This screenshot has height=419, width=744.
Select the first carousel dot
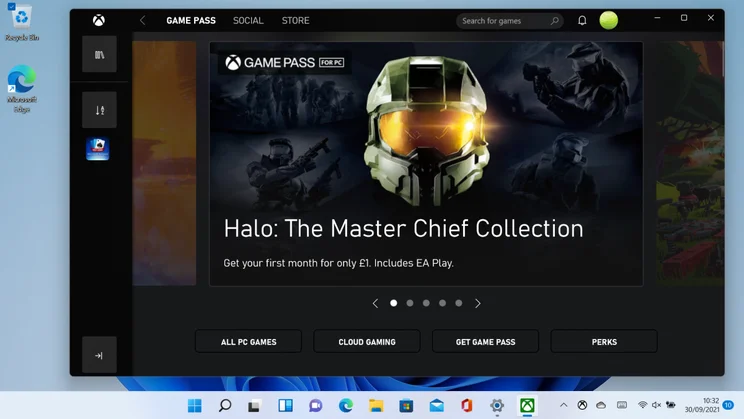click(393, 303)
